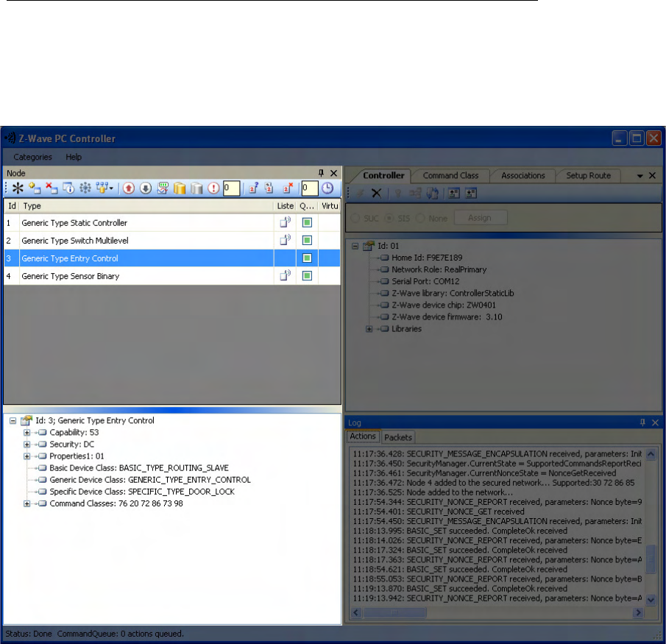Click the disabled Assign button
The height and width of the screenshot is (644, 666).
[480, 218]
